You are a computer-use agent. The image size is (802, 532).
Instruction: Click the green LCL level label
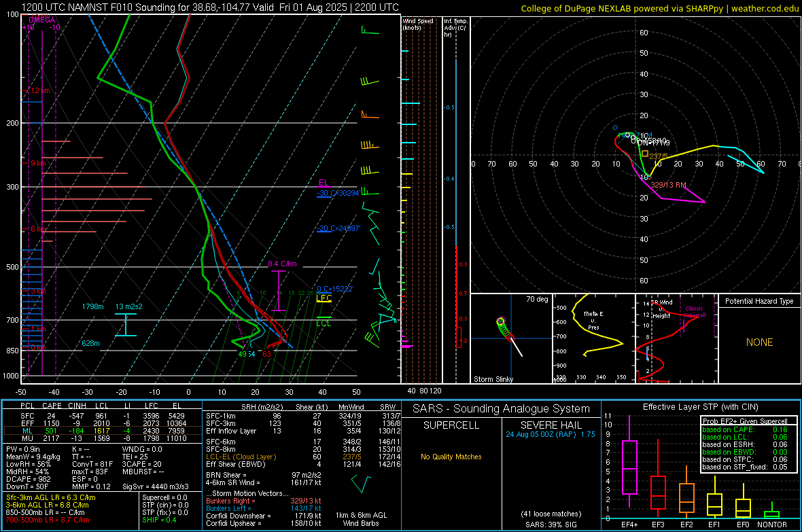pos(324,323)
